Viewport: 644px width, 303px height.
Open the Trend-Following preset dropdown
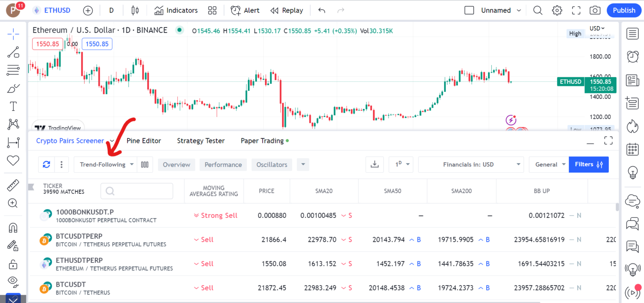coord(105,164)
